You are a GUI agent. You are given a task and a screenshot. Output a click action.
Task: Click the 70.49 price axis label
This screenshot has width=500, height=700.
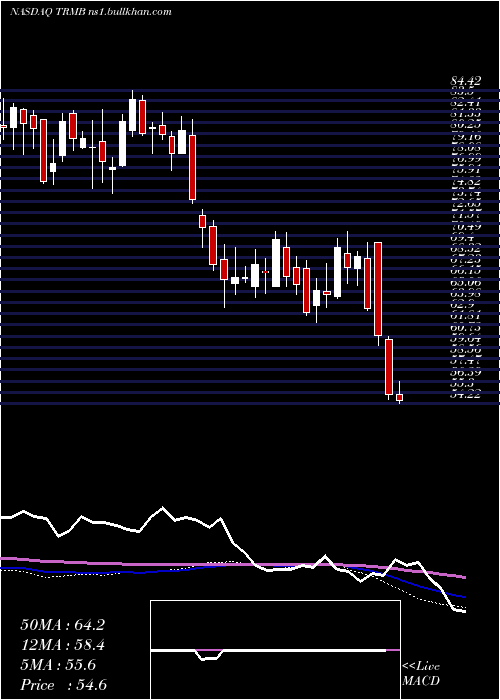[466, 227]
